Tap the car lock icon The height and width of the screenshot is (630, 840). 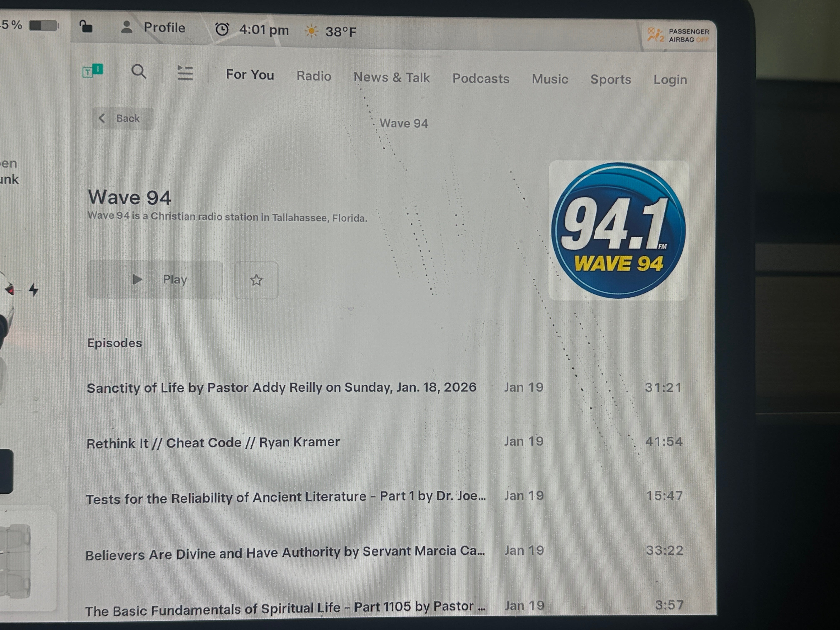(x=86, y=27)
